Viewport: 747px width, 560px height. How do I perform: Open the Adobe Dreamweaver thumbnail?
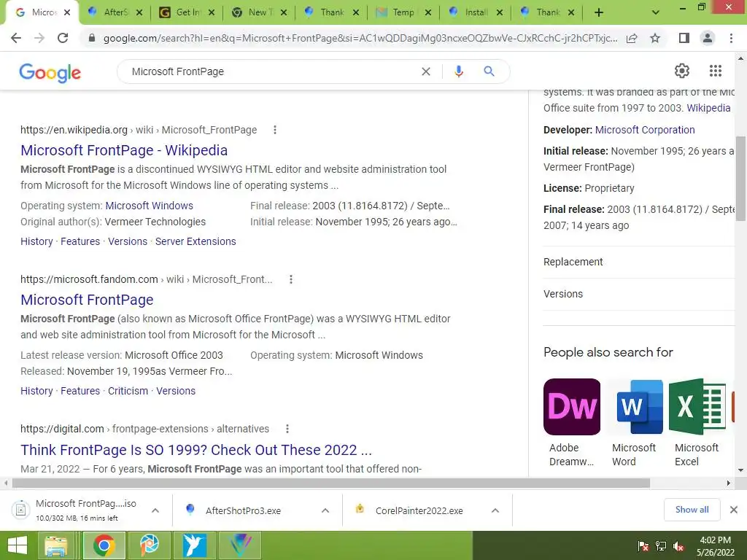tap(572, 407)
